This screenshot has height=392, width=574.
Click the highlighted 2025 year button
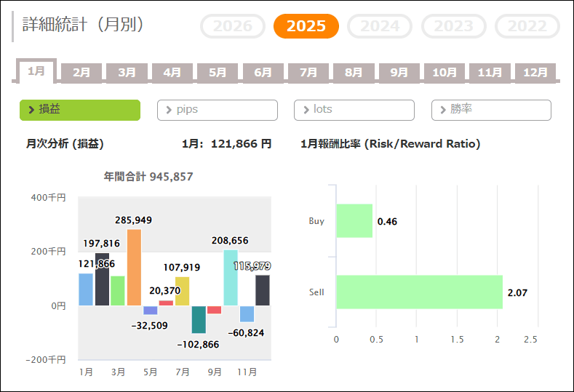point(306,26)
